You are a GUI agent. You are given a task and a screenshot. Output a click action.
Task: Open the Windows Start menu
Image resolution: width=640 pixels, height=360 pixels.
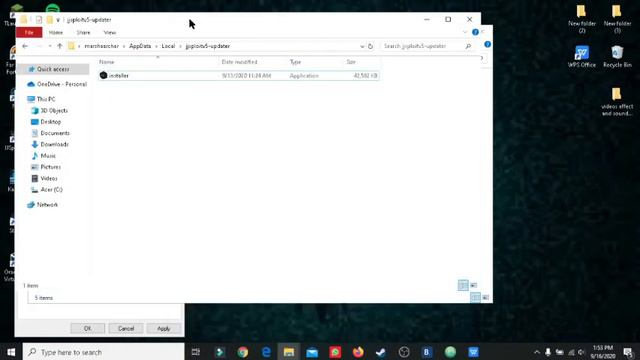(x=11, y=352)
